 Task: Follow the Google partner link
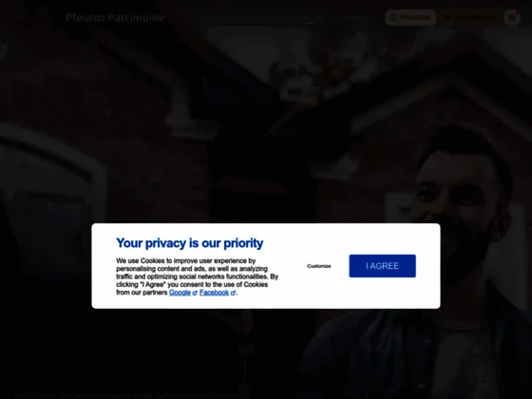point(180,293)
